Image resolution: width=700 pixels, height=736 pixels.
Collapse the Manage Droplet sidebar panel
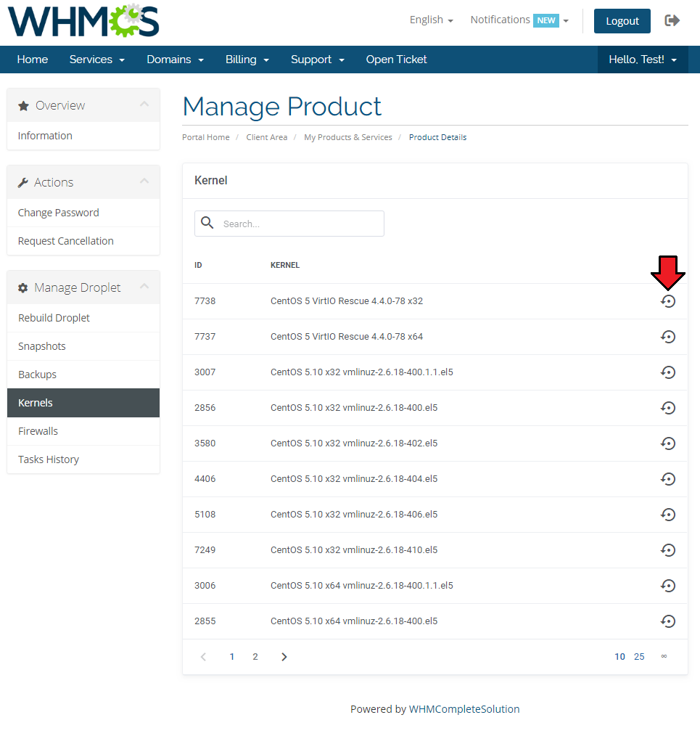click(x=144, y=287)
